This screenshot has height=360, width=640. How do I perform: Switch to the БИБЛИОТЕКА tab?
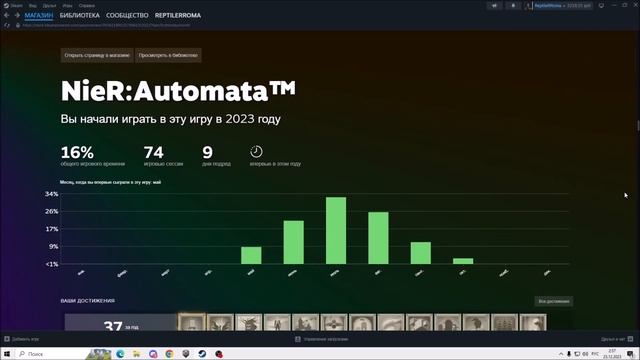[80, 15]
